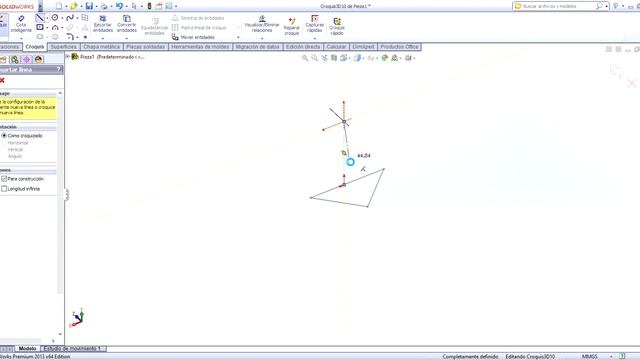The width and height of the screenshot is (640, 360).
Task: Switch to Productos Office tab
Action: 399,47
